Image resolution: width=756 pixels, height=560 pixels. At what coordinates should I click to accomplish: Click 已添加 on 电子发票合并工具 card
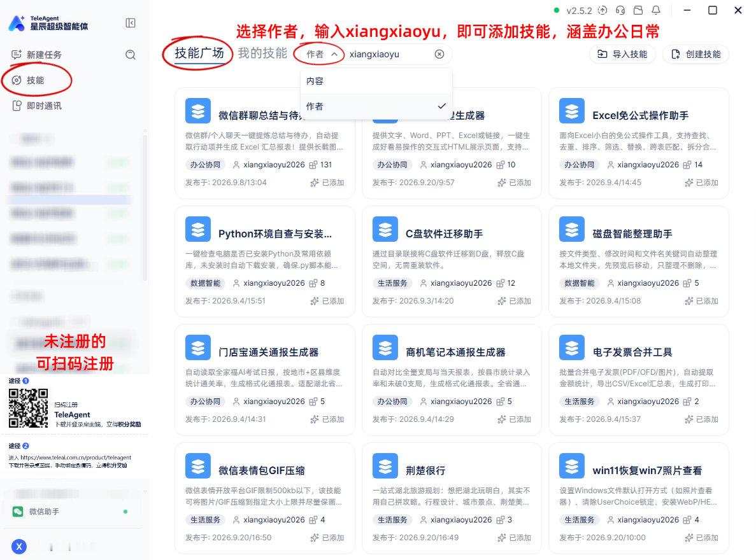tap(701, 419)
